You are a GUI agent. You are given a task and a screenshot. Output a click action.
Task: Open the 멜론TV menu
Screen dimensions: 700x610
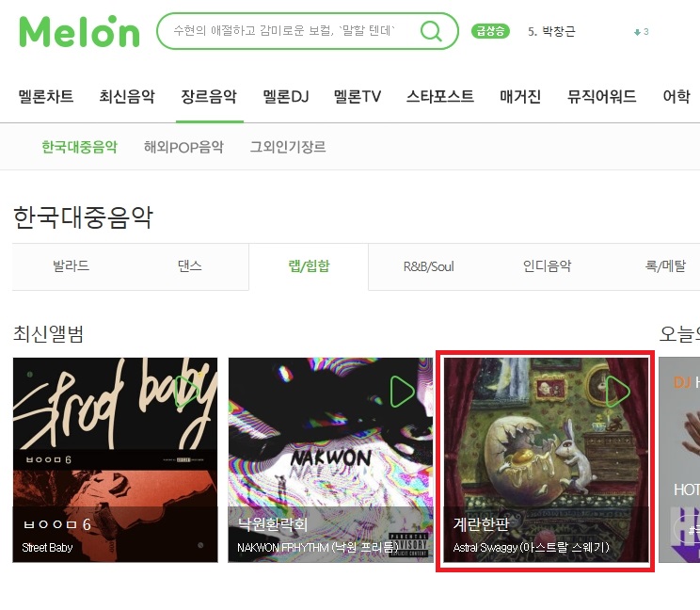(358, 96)
